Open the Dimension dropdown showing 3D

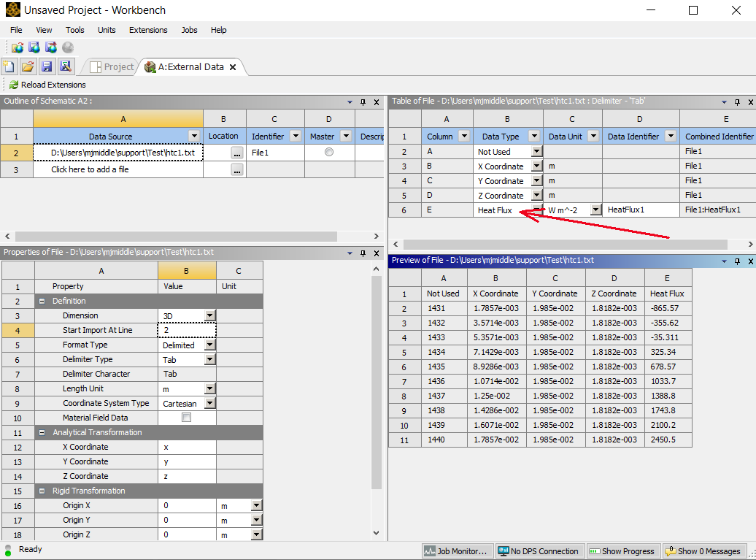pyautogui.click(x=209, y=315)
